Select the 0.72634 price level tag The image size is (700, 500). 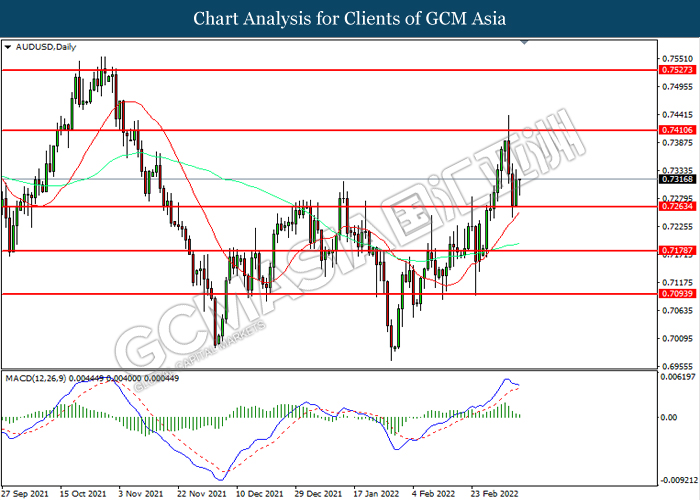tap(677, 206)
